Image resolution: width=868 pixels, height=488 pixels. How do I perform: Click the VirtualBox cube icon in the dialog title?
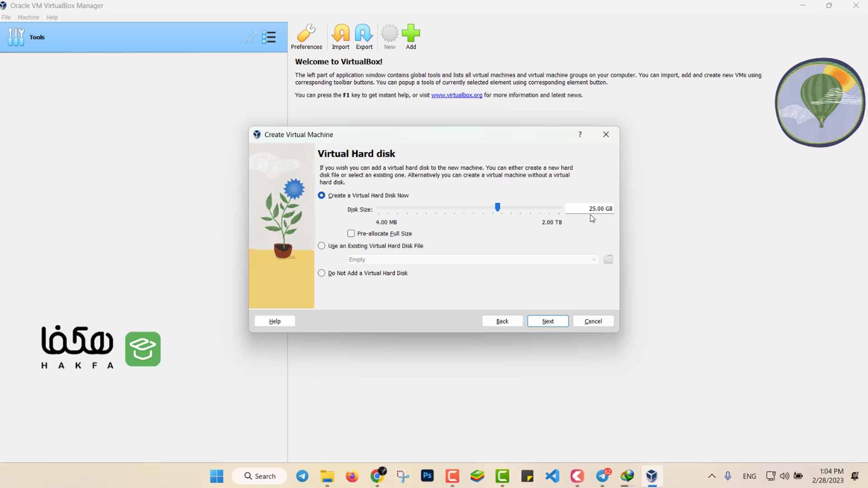pos(257,134)
